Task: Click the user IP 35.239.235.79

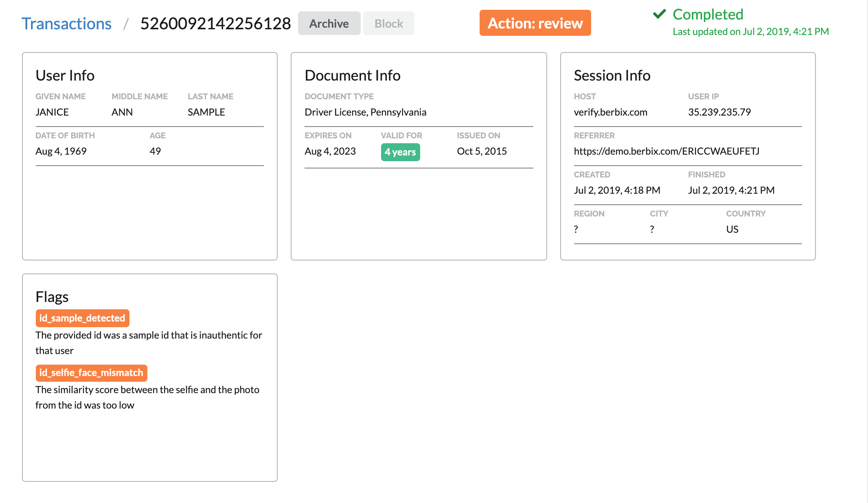Action: [719, 112]
